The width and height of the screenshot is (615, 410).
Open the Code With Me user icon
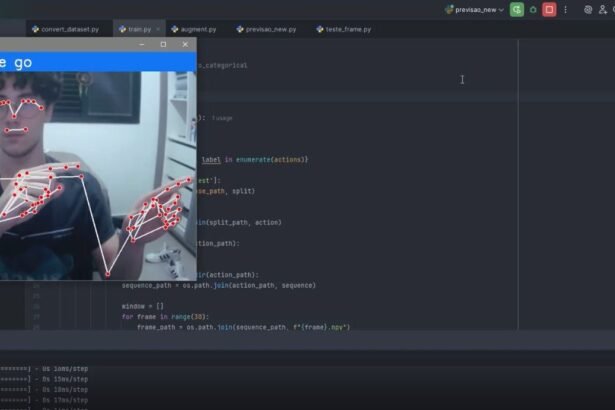(603, 9)
